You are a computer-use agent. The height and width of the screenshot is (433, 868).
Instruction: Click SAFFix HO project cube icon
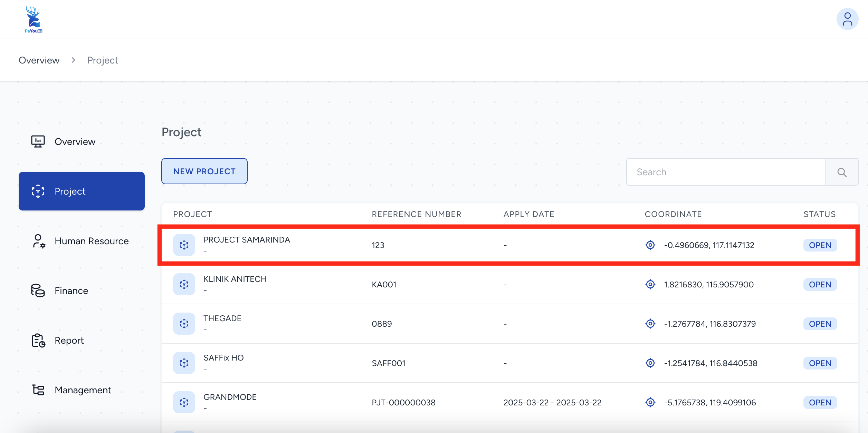184,363
